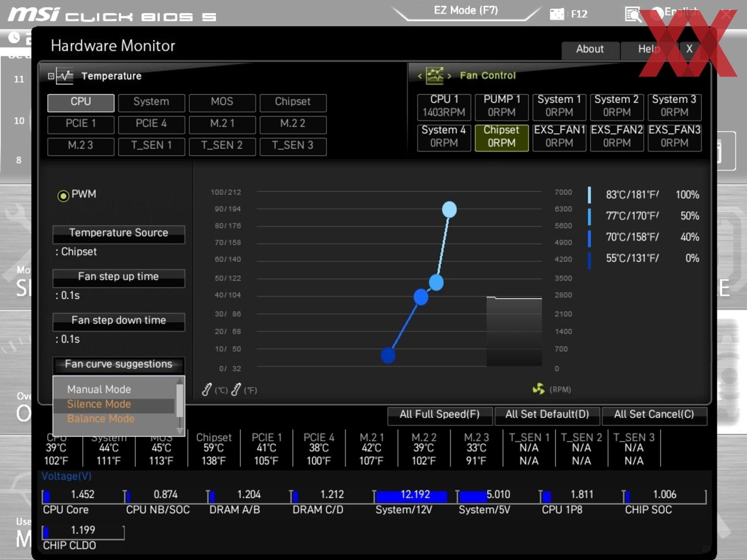Switch to EZ Mode (F7)
The image size is (747, 560).
(466, 10)
